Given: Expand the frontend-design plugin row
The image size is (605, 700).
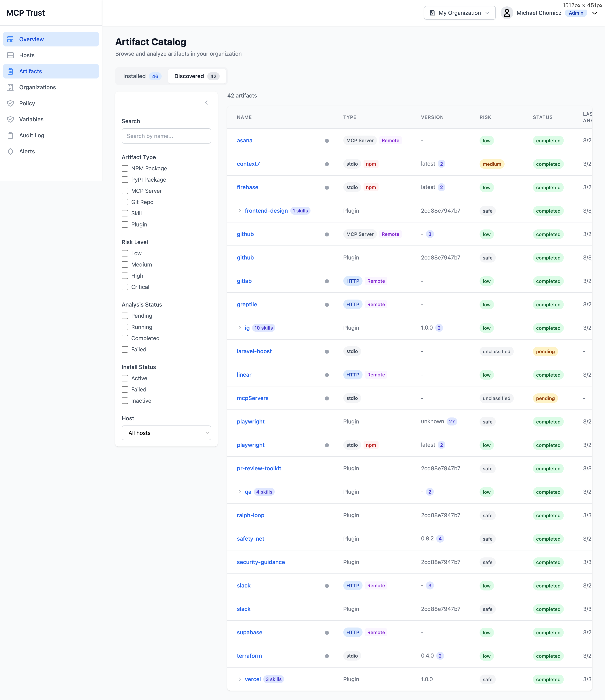Looking at the screenshot, I should pos(240,211).
